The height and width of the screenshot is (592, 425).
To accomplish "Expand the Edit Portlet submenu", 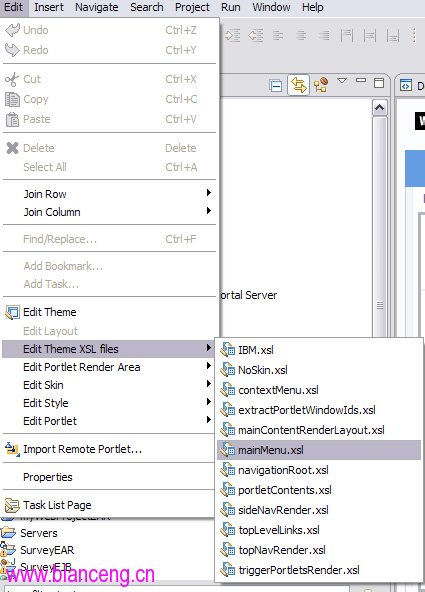I will (x=109, y=421).
